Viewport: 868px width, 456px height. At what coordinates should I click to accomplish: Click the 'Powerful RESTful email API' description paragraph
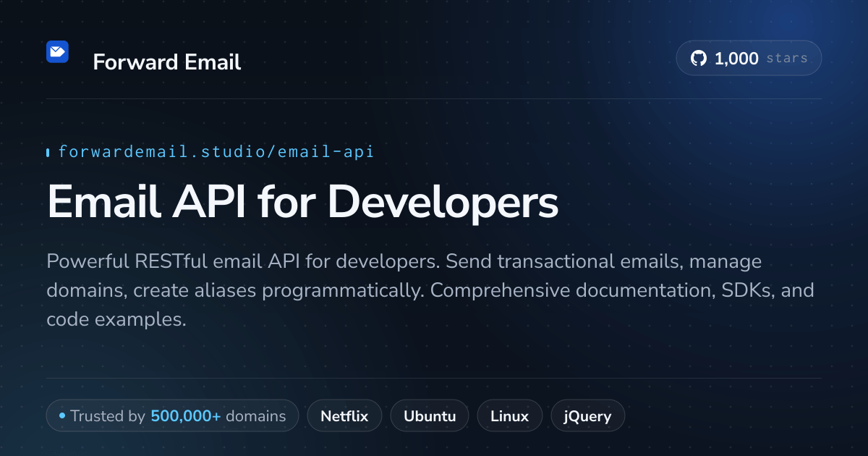[x=430, y=290]
